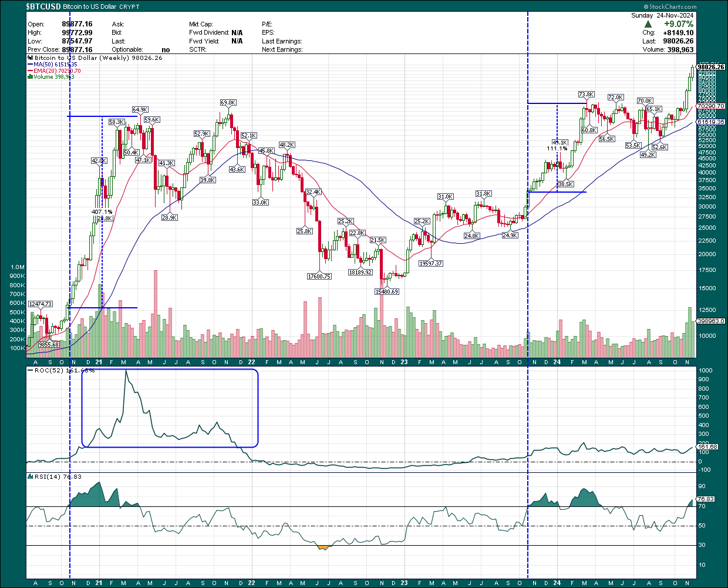Click the 98026.26 last price label
728x588 pixels.
tap(710, 66)
